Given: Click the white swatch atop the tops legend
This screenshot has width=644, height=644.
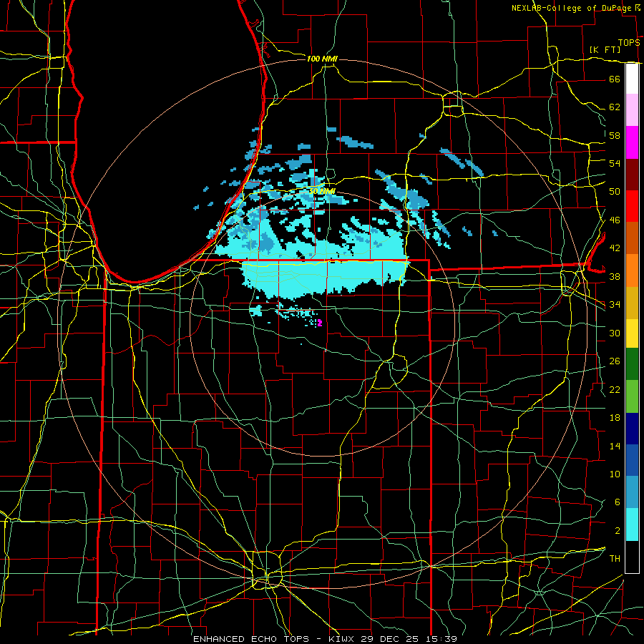Looking at the screenshot, I should tap(632, 79).
